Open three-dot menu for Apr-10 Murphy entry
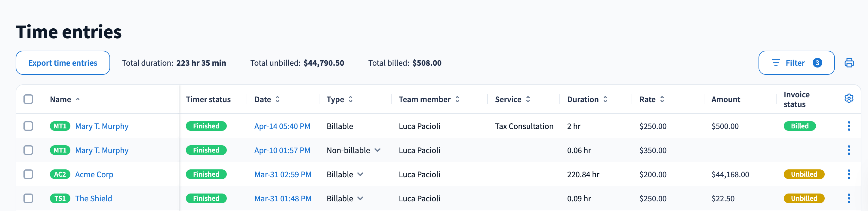 849,150
